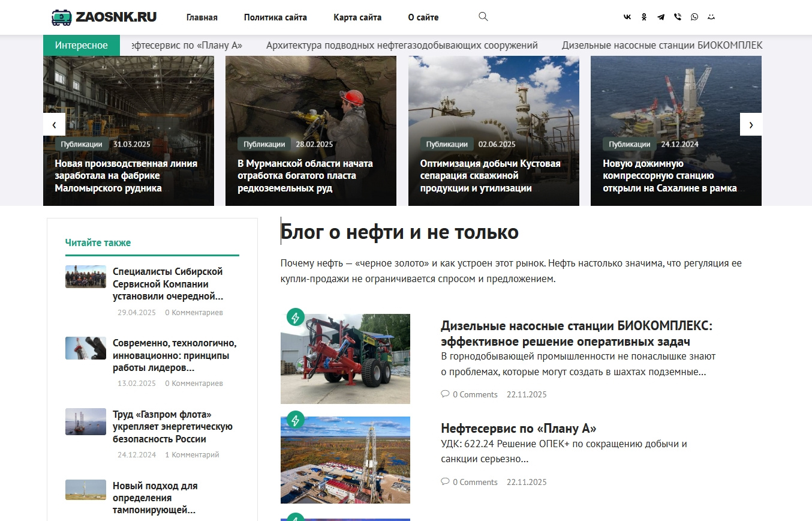Click 1 Комментарий under Газпром флота article
Screen dimensions: 812x521
[192, 455]
